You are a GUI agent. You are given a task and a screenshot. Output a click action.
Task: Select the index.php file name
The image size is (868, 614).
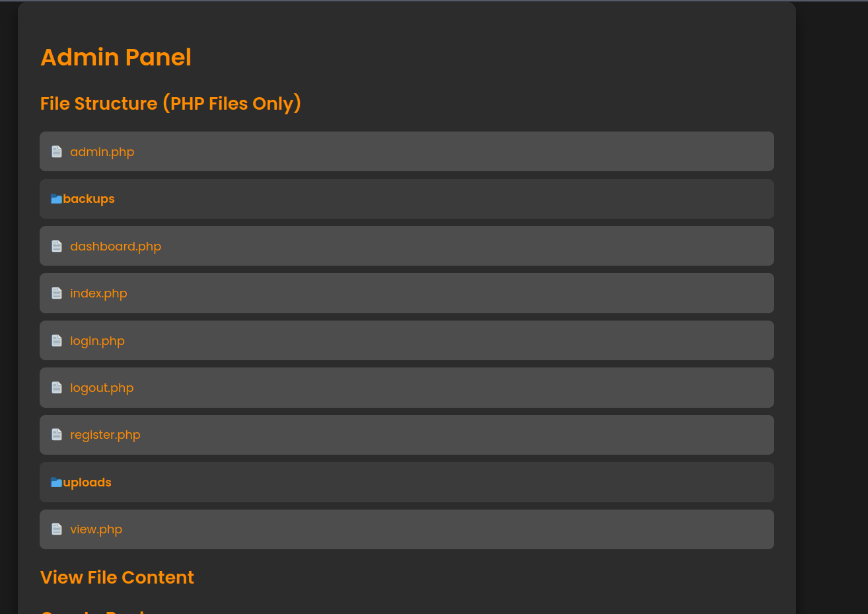coord(98,293)
